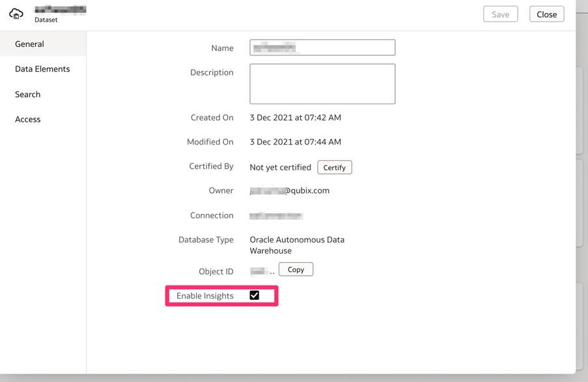
Task: Focus the Name input field
Action: click(322, 48)
